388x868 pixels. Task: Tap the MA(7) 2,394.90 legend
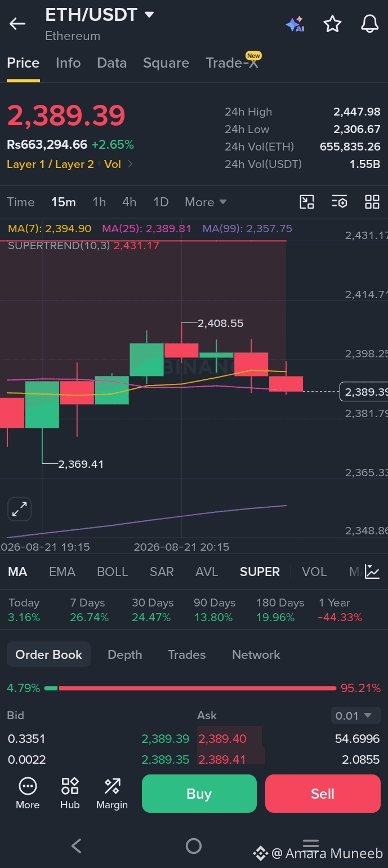click(50, 229)
